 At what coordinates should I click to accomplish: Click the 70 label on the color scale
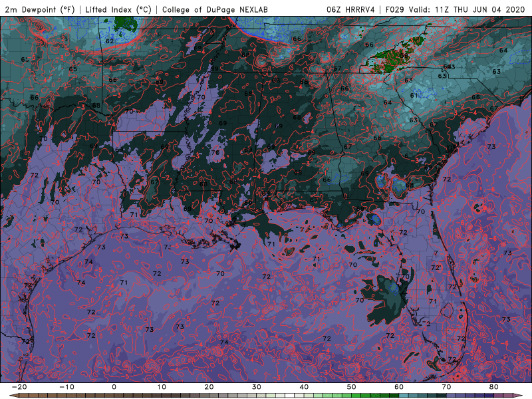point(446,387)
